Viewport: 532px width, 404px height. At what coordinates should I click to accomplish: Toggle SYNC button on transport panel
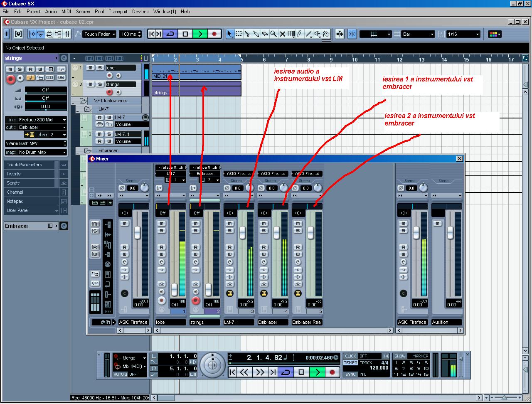(x=350, y=374)
